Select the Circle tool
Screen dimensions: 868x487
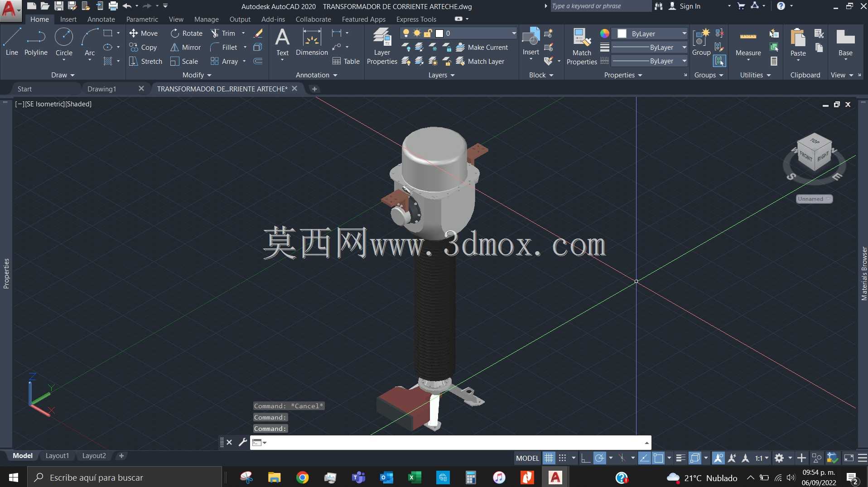pos(64,42)
